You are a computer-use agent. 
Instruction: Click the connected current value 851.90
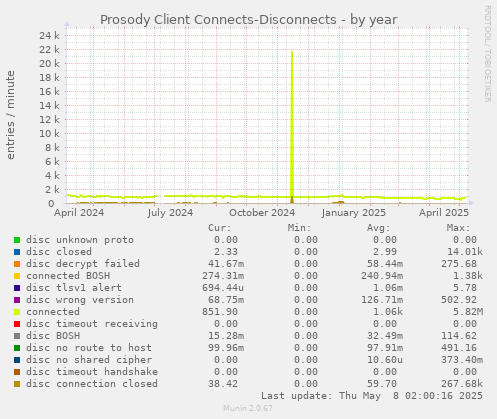pos(220,312)
